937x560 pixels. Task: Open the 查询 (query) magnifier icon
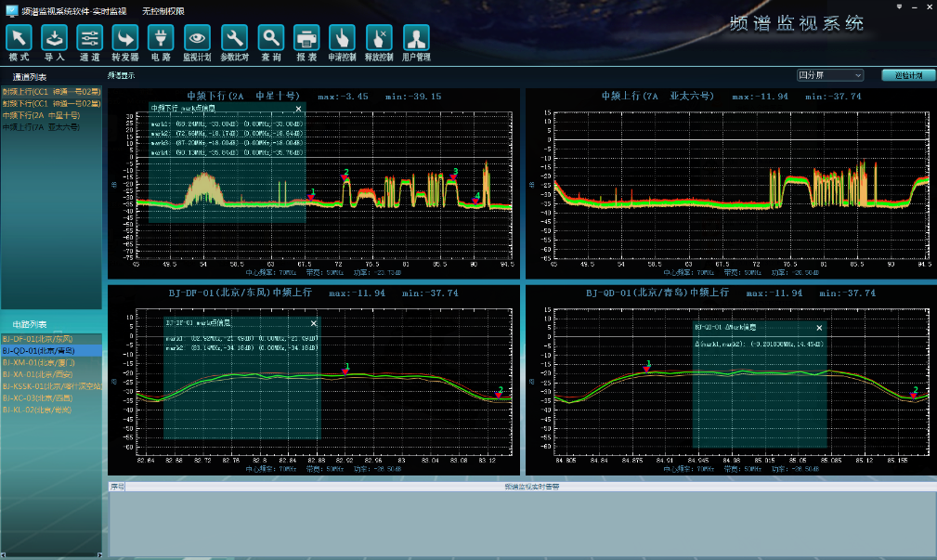271,38
